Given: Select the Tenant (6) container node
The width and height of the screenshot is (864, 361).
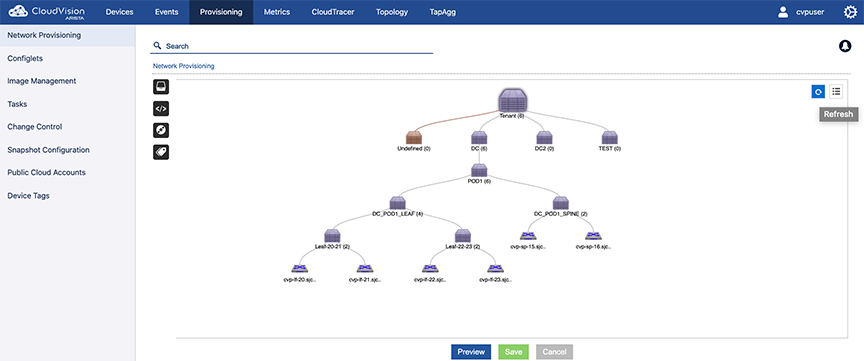Looking at the screenshot, I should (512, 101).
